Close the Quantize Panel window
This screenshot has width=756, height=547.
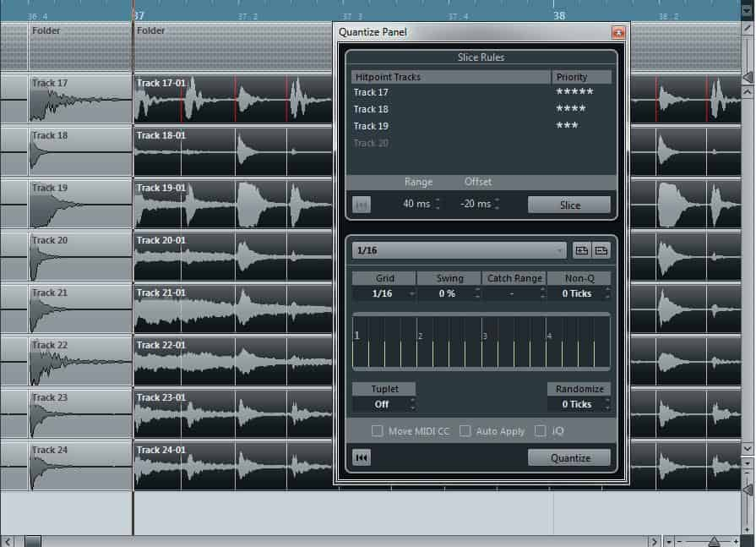click(x=618, y=32)
